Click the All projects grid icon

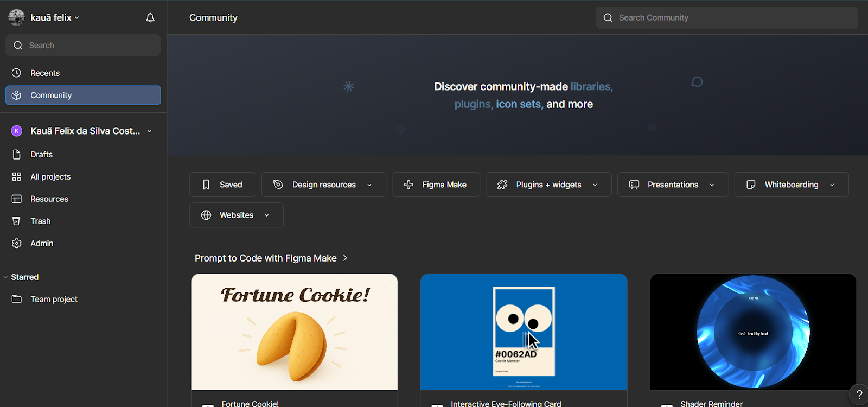tap(17, 176)
